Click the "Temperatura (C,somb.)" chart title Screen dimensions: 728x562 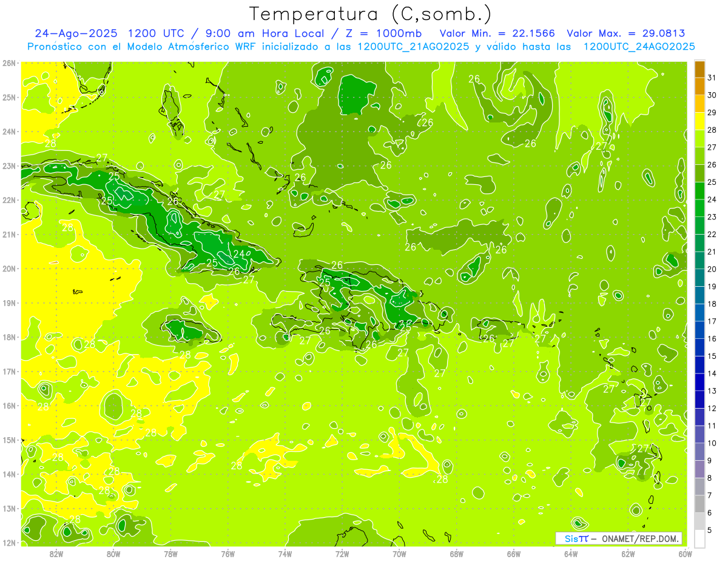371,15
